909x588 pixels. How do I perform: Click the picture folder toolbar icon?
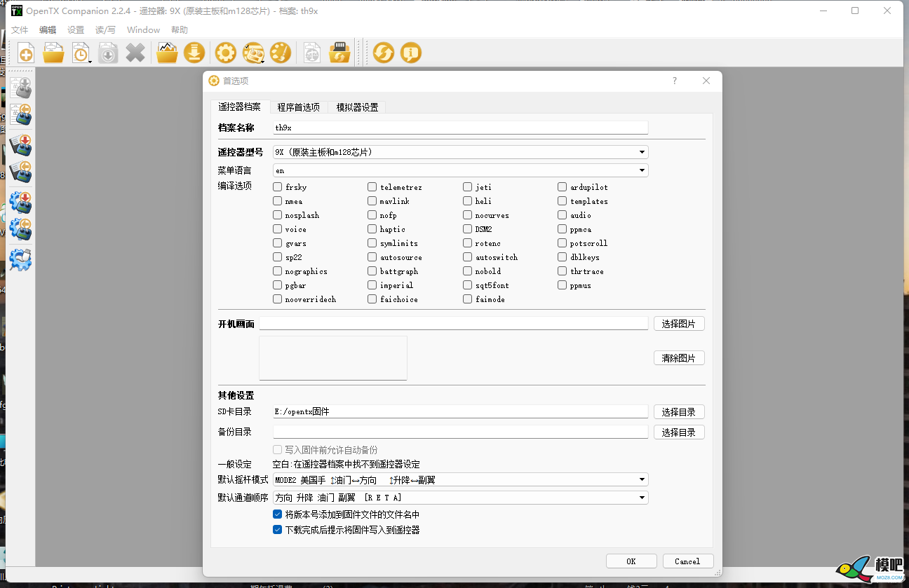click(167, 53)
